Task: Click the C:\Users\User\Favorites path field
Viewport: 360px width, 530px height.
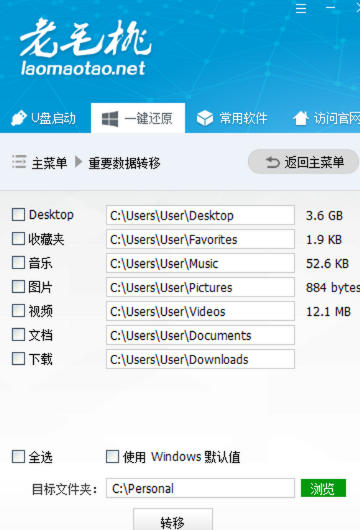Action: click(x=200, y=239)
